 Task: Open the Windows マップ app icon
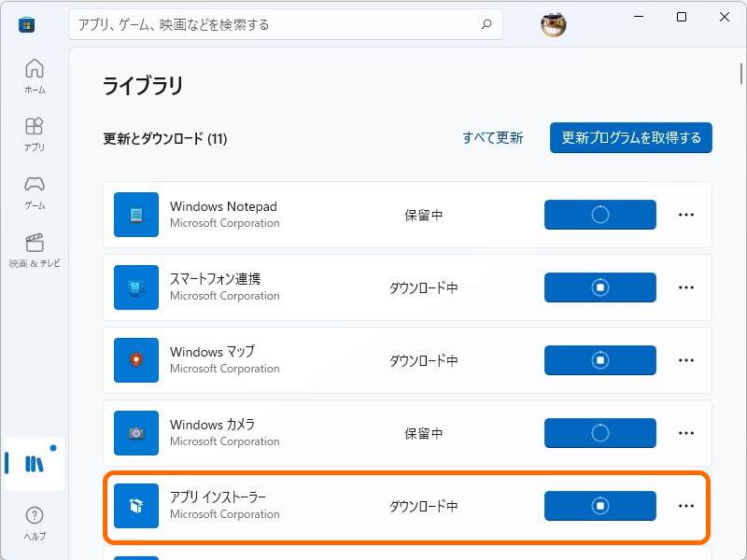pyautogui.click(x=135, y=359)
